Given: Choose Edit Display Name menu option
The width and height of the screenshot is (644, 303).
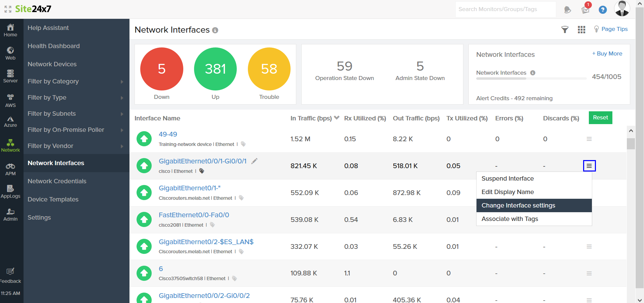Looking at the screenshot, I should 534,192.
